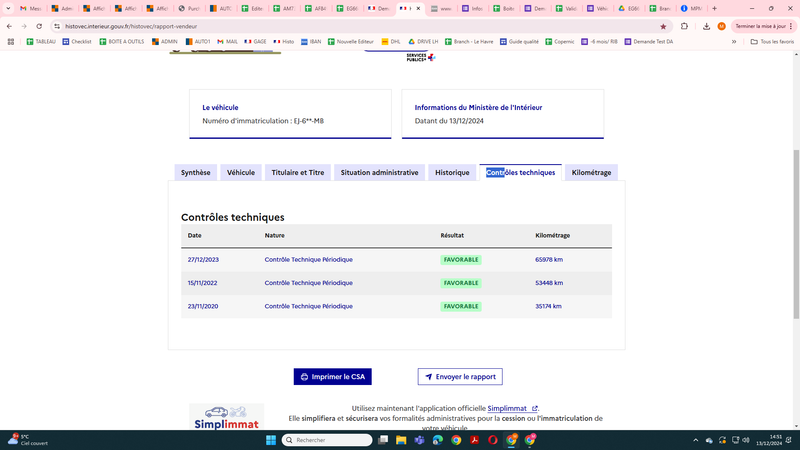
Task: Open Microsoft Teams taskbar icon
Action: 419,440
